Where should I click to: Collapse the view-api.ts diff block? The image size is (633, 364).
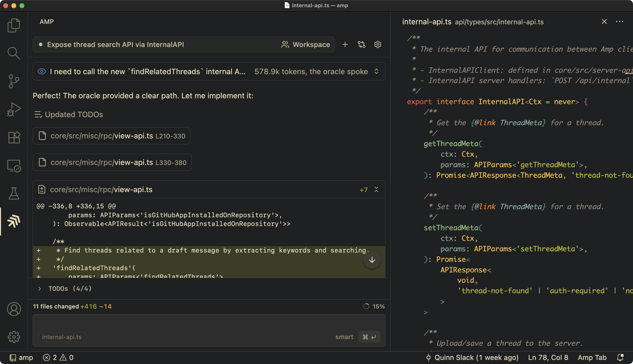tap(376, 189)
